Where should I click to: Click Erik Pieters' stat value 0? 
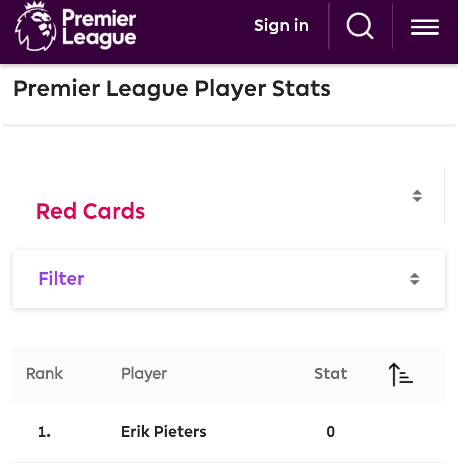click(x=331, y=432)
